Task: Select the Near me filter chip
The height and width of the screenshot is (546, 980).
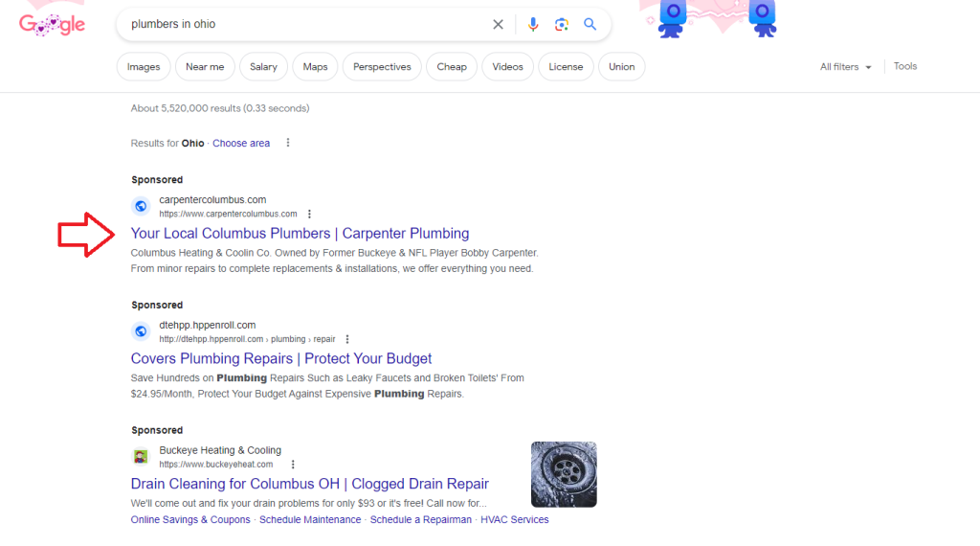Action: click(x=205, y=67)
